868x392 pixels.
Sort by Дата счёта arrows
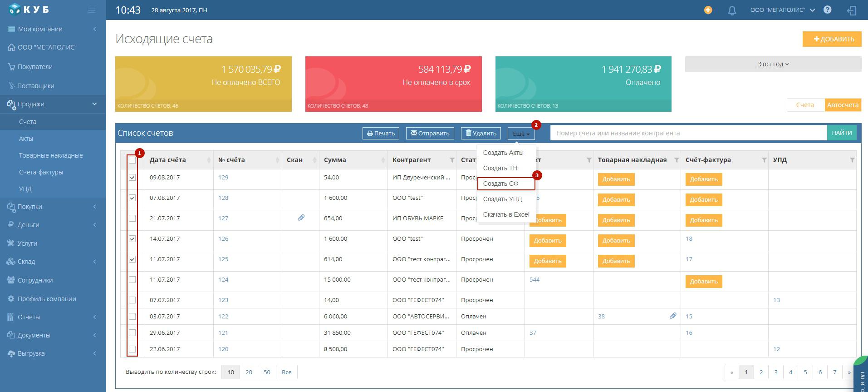pyautogui.click(x=209, y=160)
